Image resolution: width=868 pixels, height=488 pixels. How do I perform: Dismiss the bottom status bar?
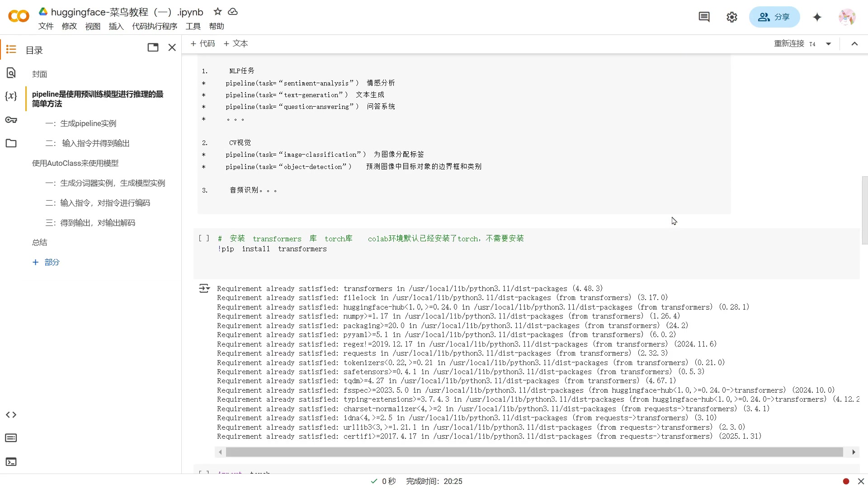pos(861,481)
